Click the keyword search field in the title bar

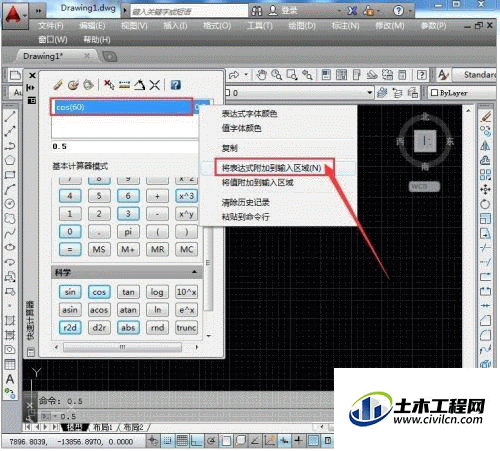(x=189, y=11)
